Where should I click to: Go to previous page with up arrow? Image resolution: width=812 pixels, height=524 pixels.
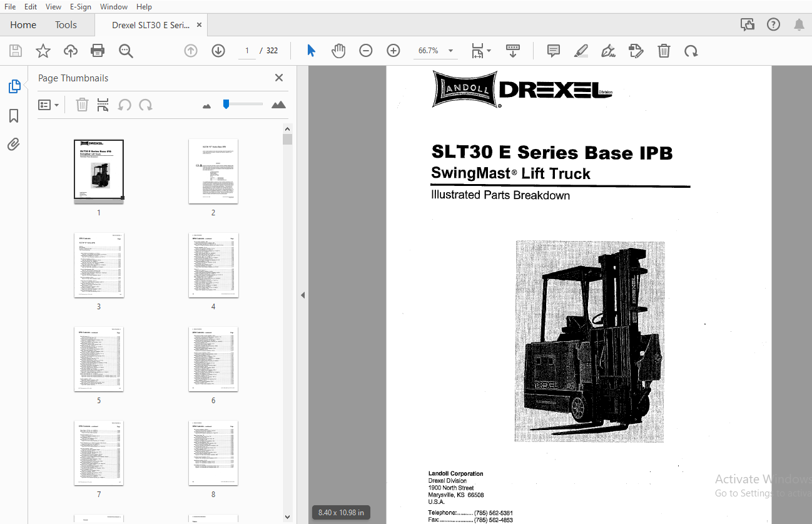tap(191, 51)
